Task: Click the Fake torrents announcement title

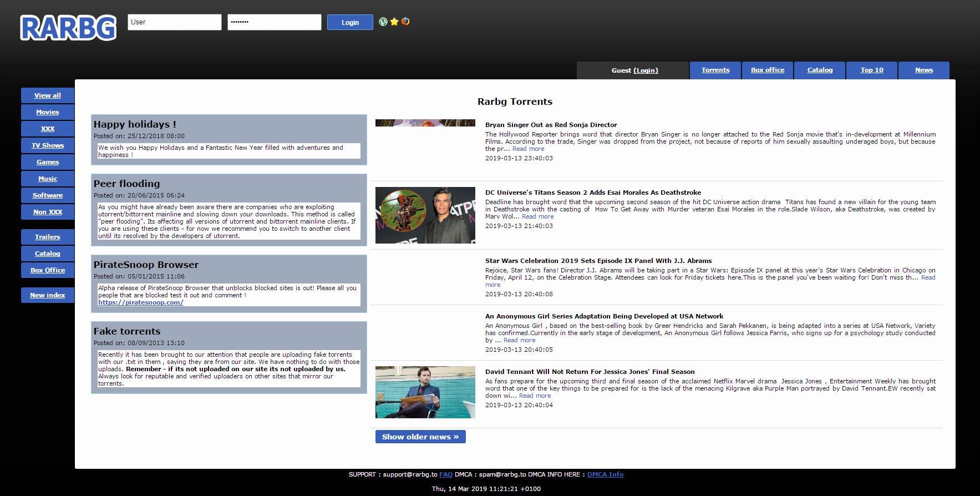Action: click(126, 331)
